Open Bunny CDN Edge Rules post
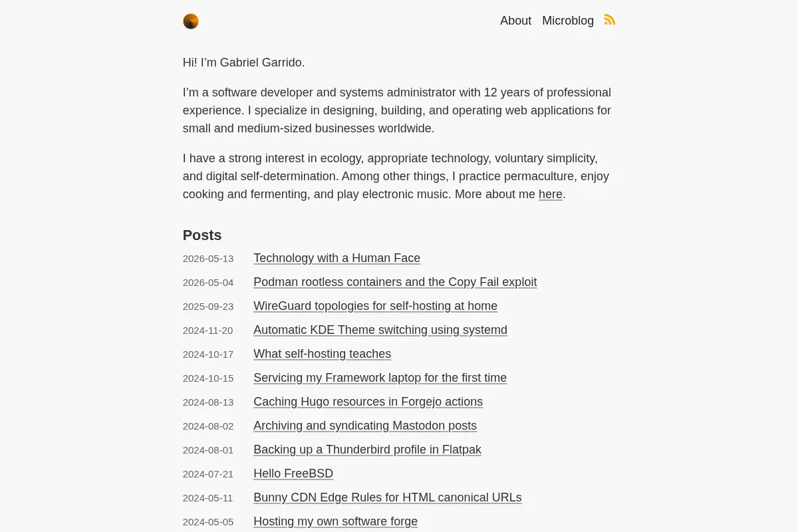 click(388, 497)
